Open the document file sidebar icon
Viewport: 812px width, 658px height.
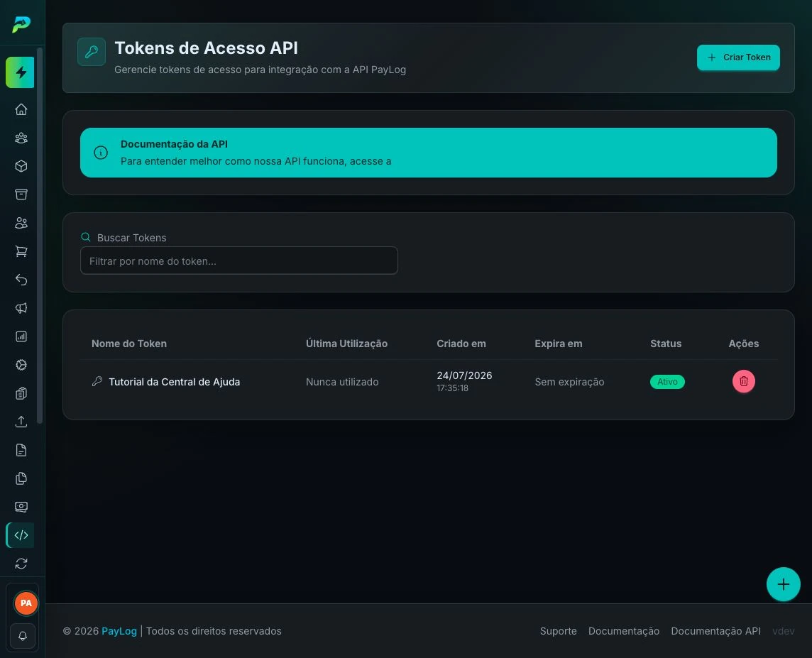[21, 451]
